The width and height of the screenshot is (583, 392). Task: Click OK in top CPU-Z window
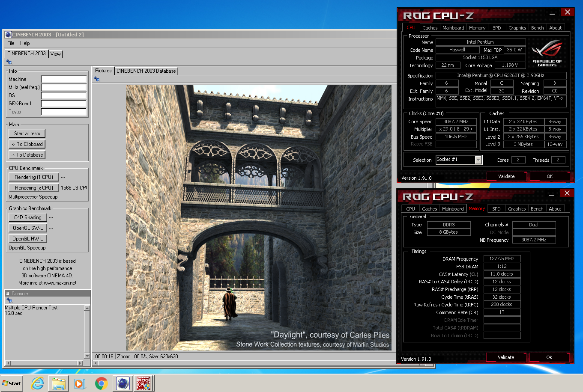pyautogui.click(x=550, y=176)
